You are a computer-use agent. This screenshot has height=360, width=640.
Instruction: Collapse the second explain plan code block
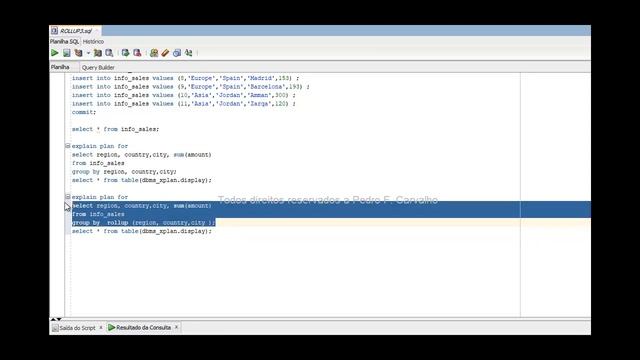(x=68, y=197)
